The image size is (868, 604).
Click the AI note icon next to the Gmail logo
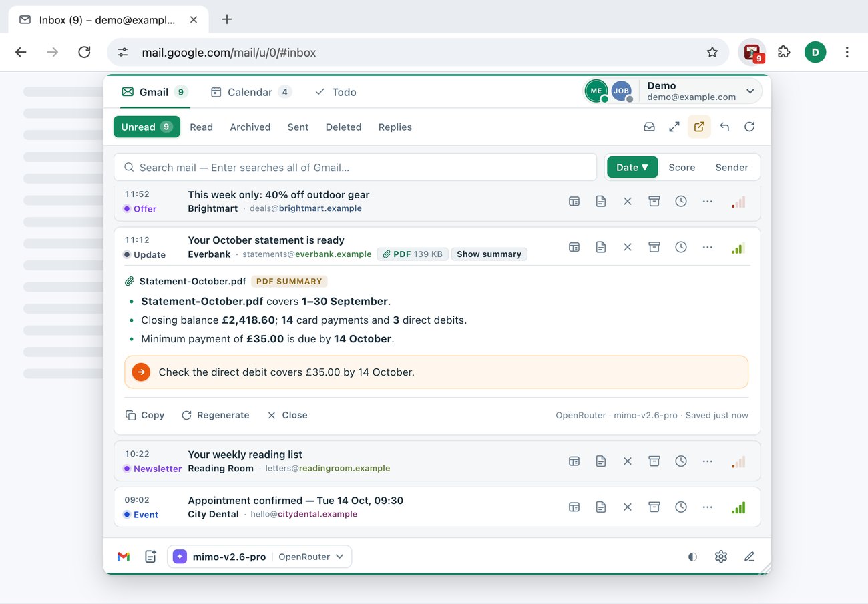[x=151, y=557]
